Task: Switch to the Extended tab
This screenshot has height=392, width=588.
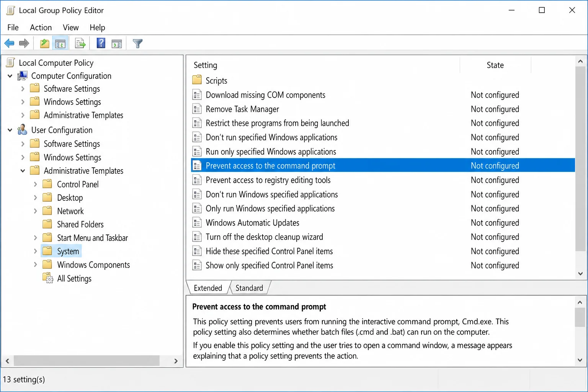Action: click(x=208, y=288)
